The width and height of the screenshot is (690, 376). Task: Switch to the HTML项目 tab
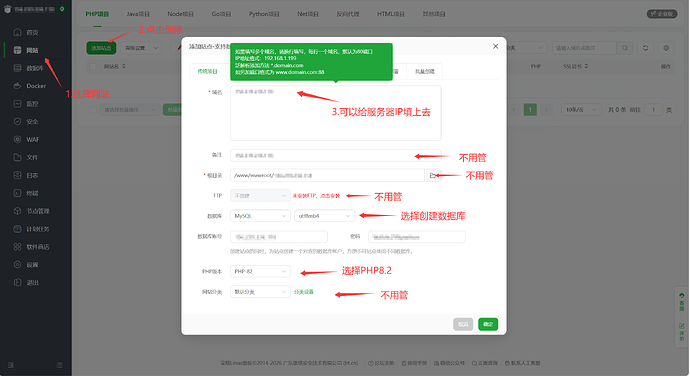click(390, 14)
